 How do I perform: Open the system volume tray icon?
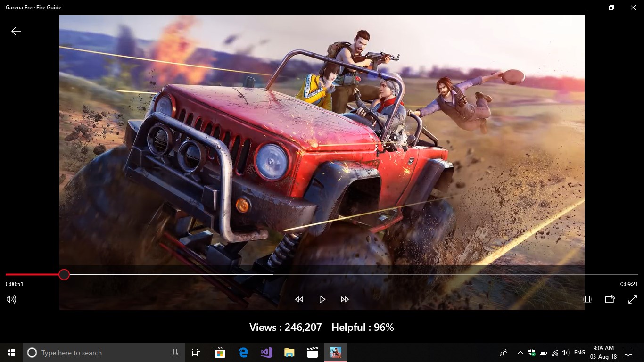(x=565, y=353)
